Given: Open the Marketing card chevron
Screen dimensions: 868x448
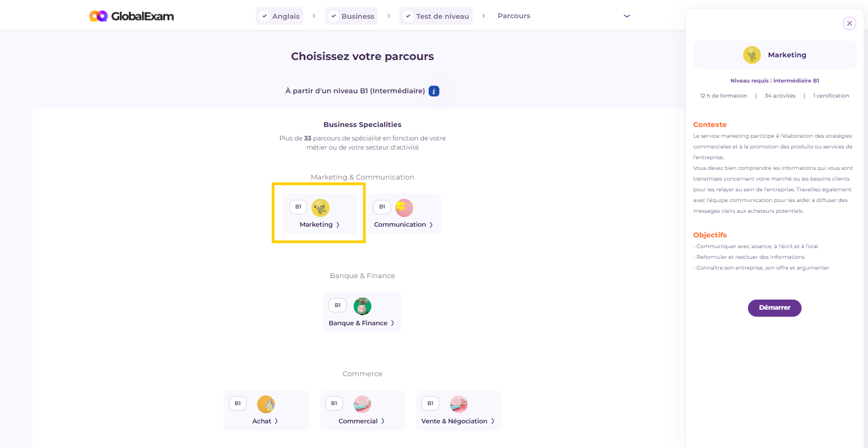Looking at the screenshot, I should [x=338, y=225].
